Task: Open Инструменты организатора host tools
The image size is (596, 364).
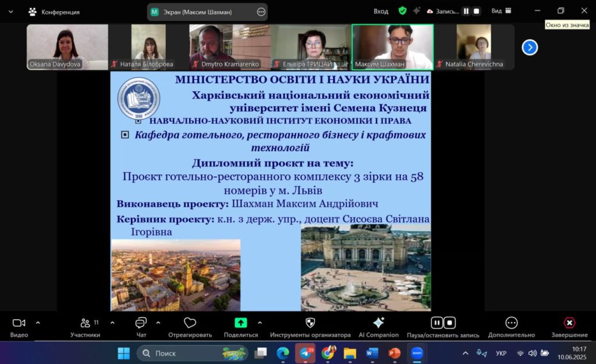Action: [x=310, y=323]
